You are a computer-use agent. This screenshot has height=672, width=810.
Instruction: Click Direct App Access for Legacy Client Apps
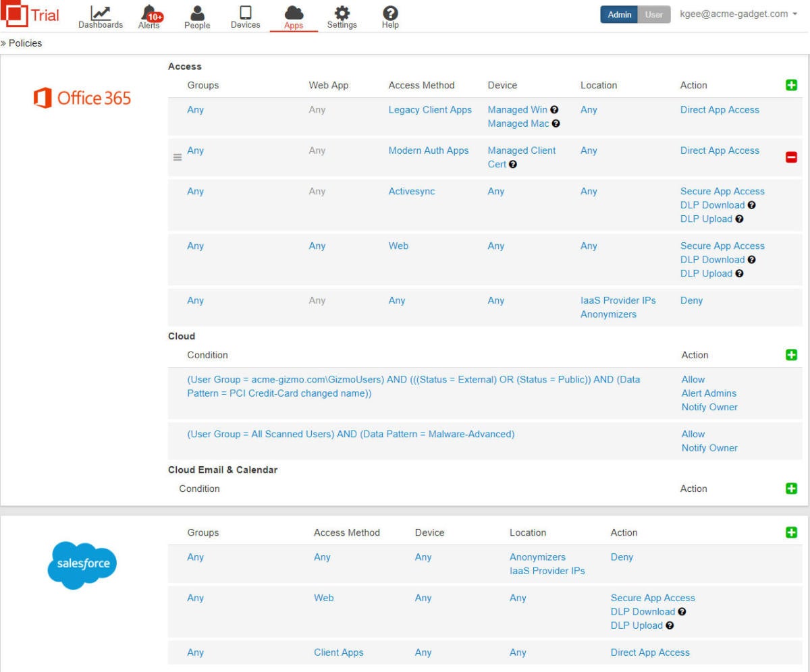(720, 110)
